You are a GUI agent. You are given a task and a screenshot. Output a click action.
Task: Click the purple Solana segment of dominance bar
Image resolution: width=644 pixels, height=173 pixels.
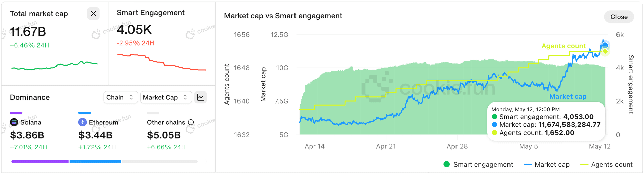(x=40, y=161)
